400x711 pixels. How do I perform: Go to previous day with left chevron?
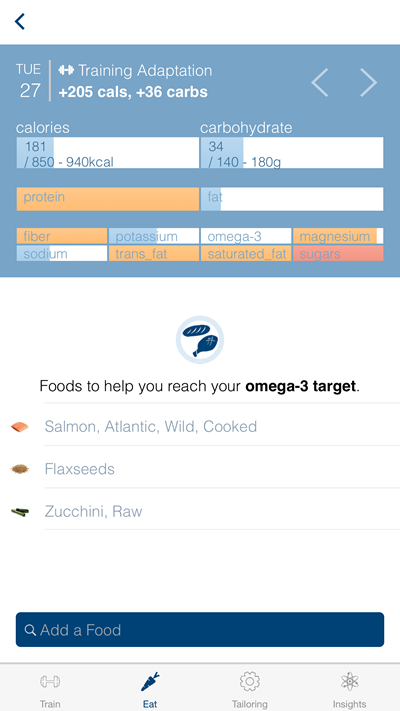[x=320, y=83]
